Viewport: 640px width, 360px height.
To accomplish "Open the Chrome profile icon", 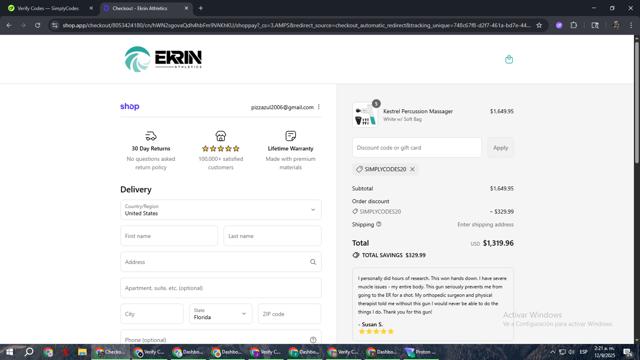I will pos(616,25).
